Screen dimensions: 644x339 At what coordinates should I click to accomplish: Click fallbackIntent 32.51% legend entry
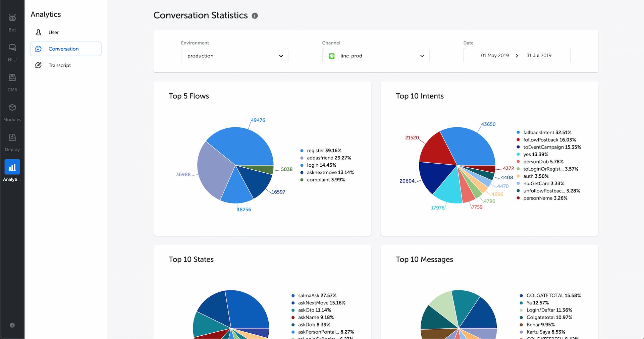544,132
